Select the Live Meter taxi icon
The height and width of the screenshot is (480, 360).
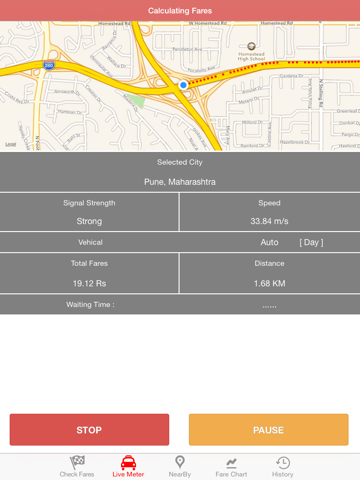point(128,463)
